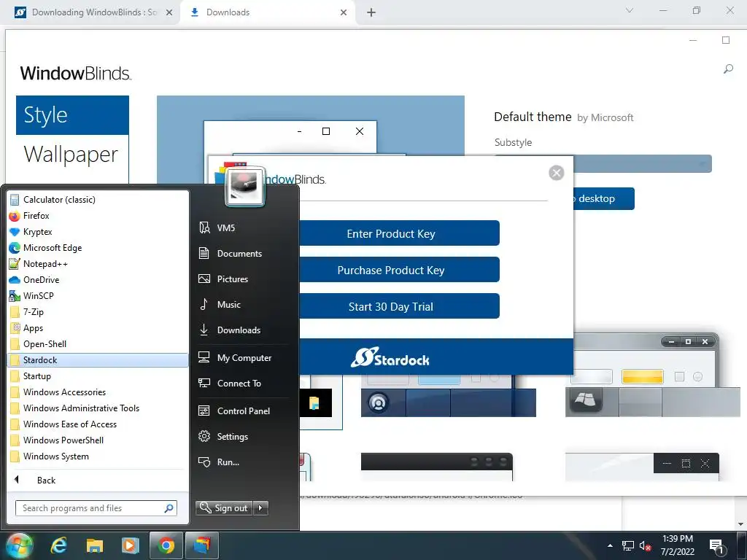
Task: Expand the shutdown options arrow beside Sign out
Action: coord(260,508)
